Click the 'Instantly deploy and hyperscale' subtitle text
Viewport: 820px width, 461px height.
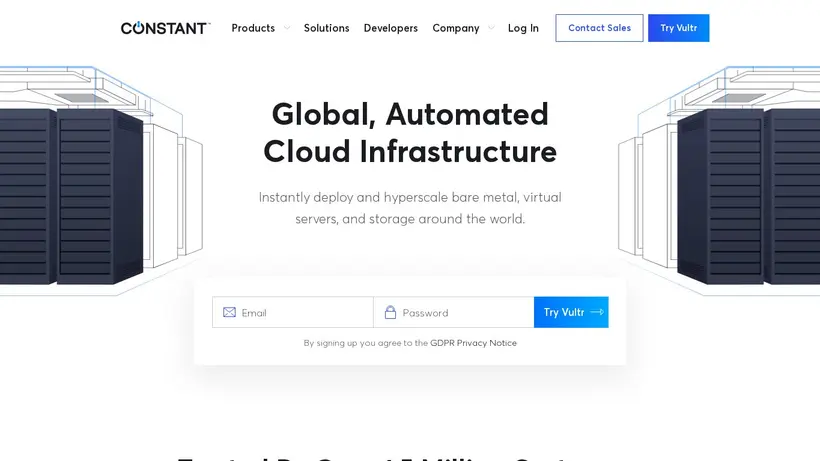click(x=410, y=208)
